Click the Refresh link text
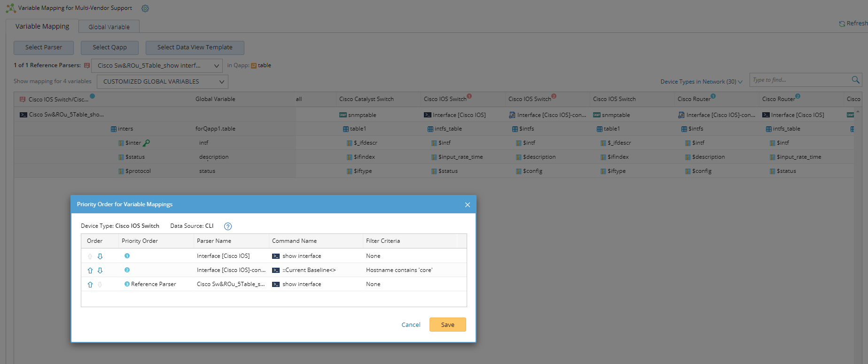Viewport: 868px width, 364px height. click(x=857, y=23)
